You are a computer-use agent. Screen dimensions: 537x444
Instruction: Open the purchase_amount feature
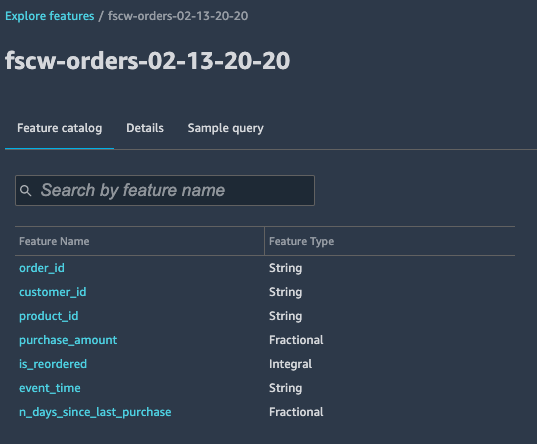click(68, 340)
